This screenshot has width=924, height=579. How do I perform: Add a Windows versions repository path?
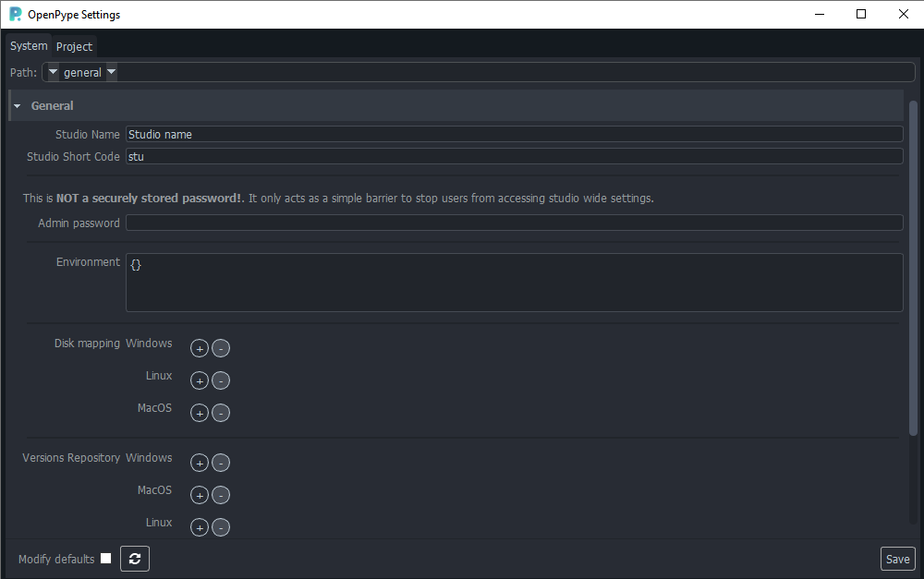pos(200,463)
